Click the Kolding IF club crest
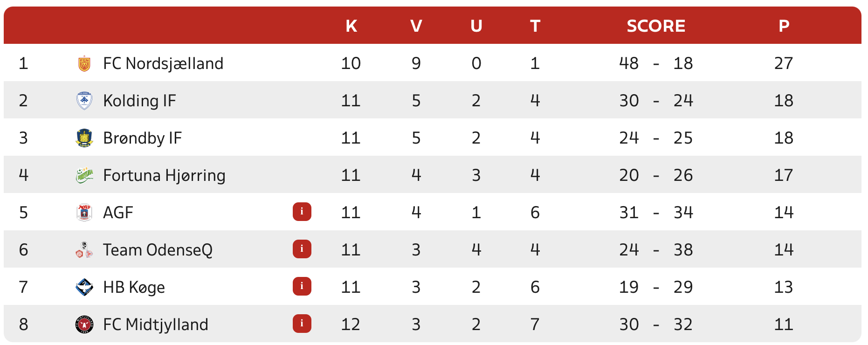Image resolution: width=868 pixels, height=345 pixels. [84, 101]
